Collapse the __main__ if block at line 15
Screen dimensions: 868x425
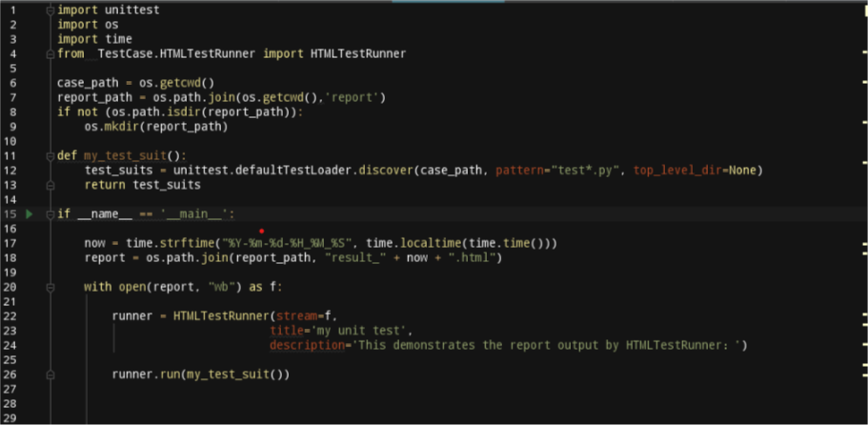(x=50, y=213)
